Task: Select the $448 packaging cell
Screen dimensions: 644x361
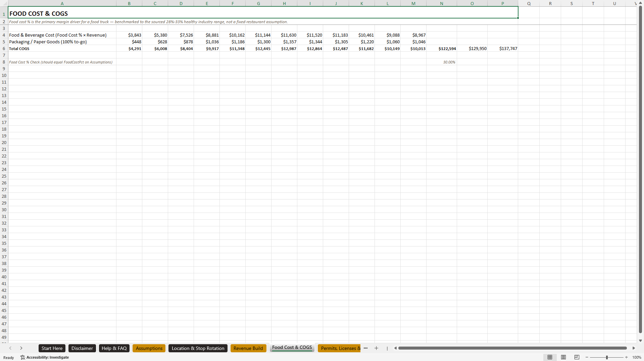Action: pyautogui.click(x=129, y=42)
